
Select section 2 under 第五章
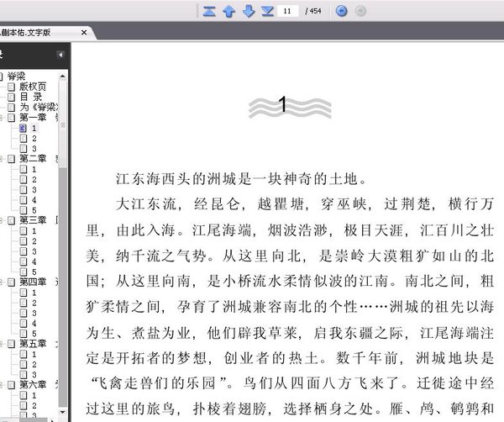tap(34, 365)
